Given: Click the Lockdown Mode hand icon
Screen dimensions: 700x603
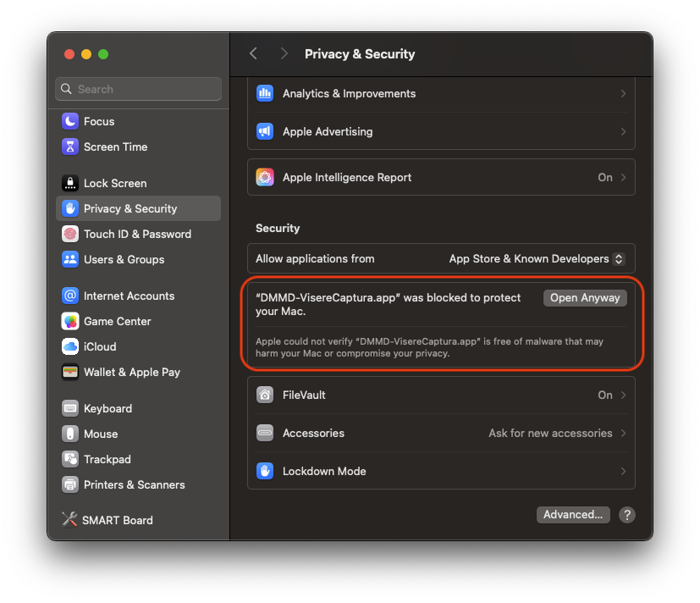Looking at the screenshot, I should pos(265,471).
